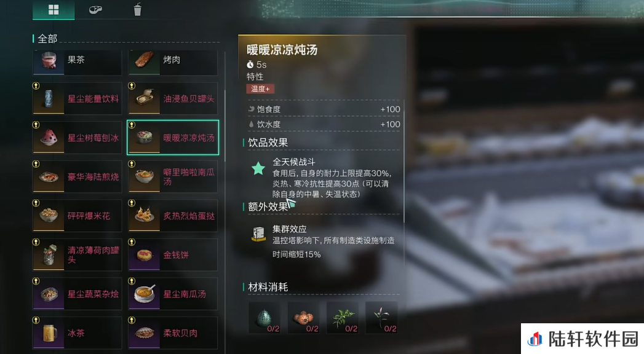Select the 果茶 recipe icon
Image resolution: width=644 pixels, height=354 pixels.
click(x=49, y=60)
